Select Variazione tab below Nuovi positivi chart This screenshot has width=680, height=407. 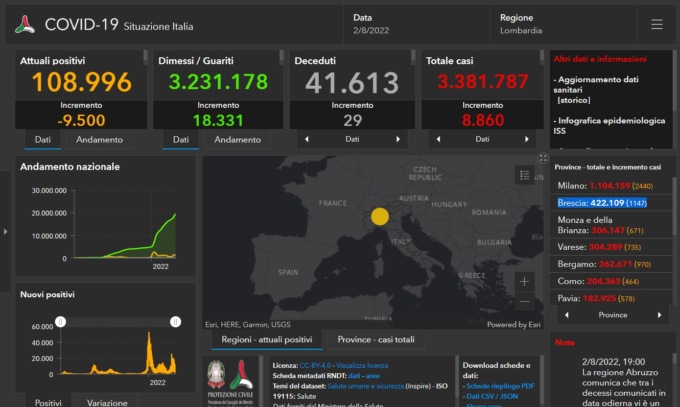click(x=107, y=402)
